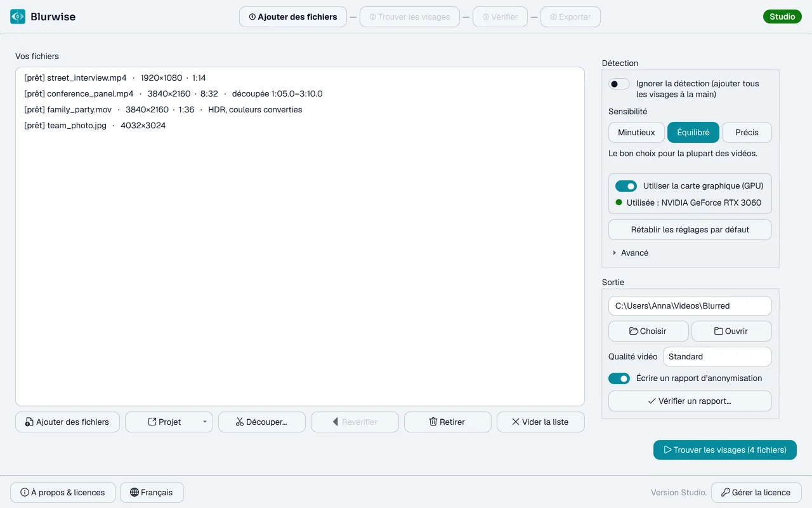Click Rétablir les réglages par défaut
This screenshot has height=508, width=812.
[690, 230]
